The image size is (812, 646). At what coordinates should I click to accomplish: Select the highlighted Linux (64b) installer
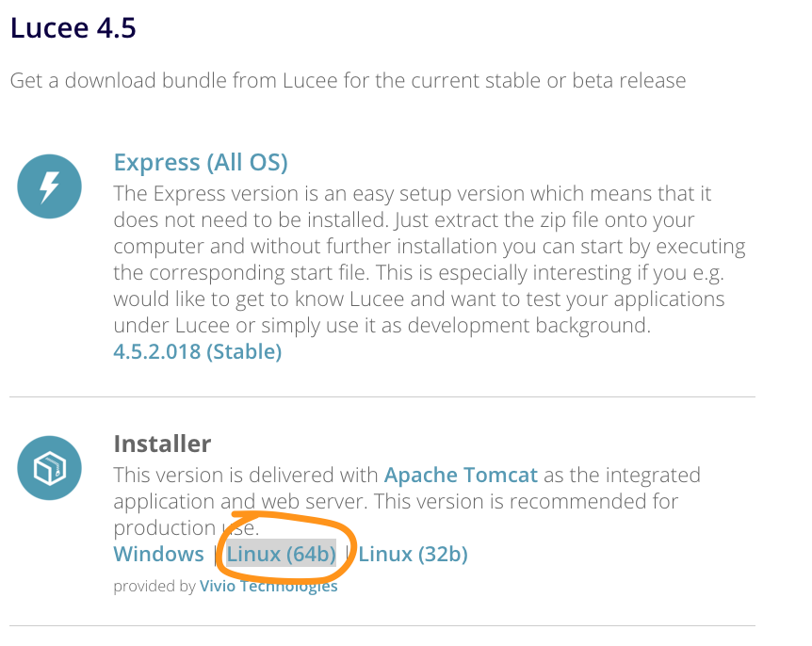tap(282, 554)
